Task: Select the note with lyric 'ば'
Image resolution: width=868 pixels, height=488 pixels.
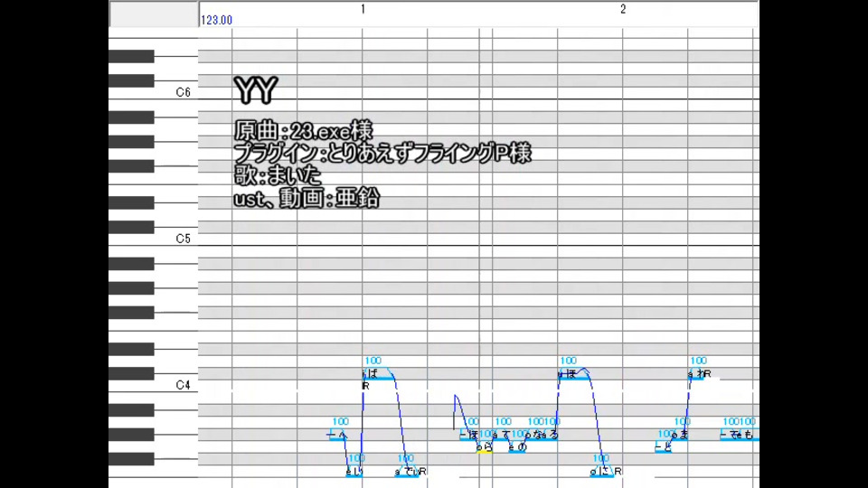Action: click(x=379, y=374)
